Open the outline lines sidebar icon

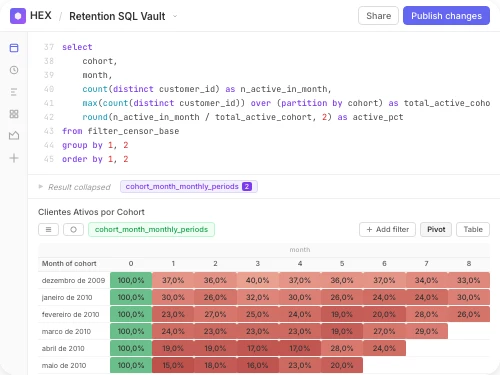(x=14, y=92)
